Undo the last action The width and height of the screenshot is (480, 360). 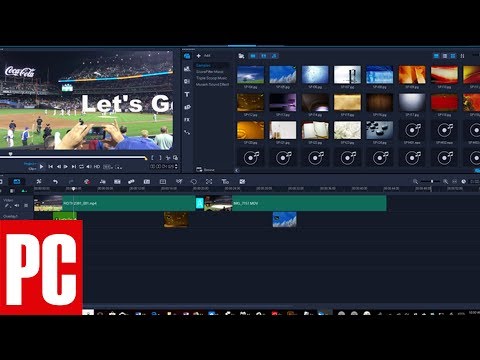point(55,181)
